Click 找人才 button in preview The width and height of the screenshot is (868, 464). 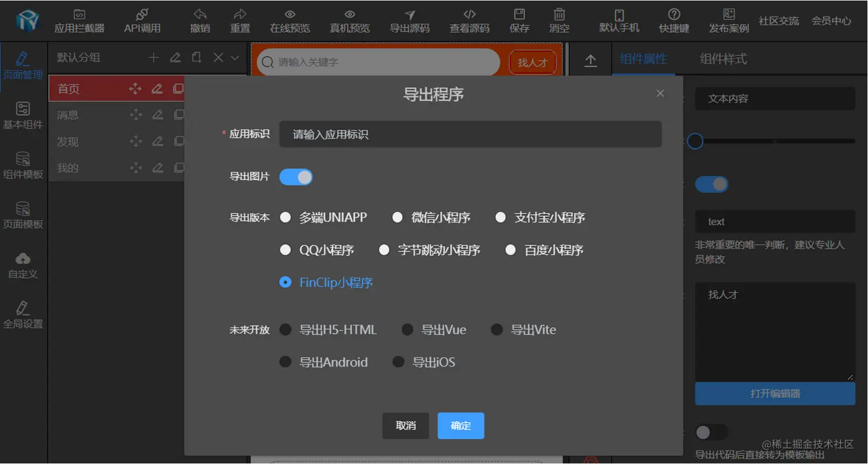(x=533, y=63)
